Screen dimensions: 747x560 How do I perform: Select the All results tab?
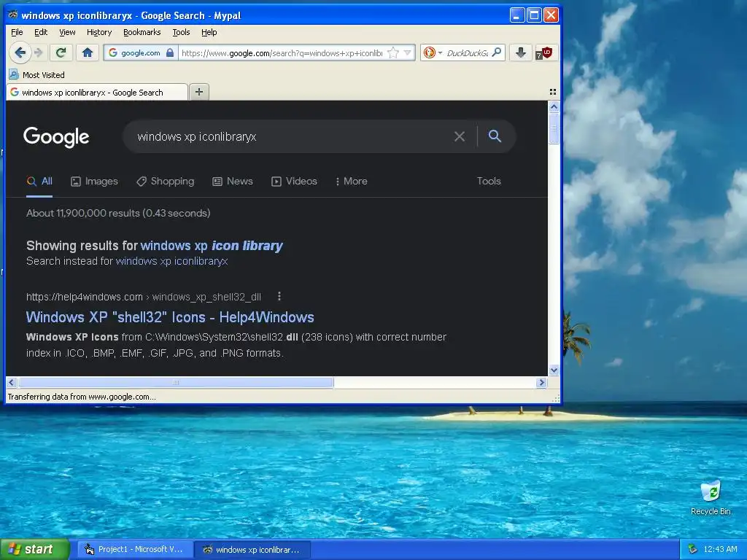click(x=39, y=182)
